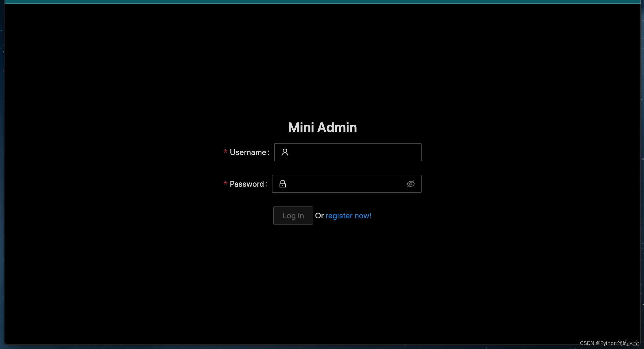
Task: Click the Username label
Action: click(x=248, y=152)
